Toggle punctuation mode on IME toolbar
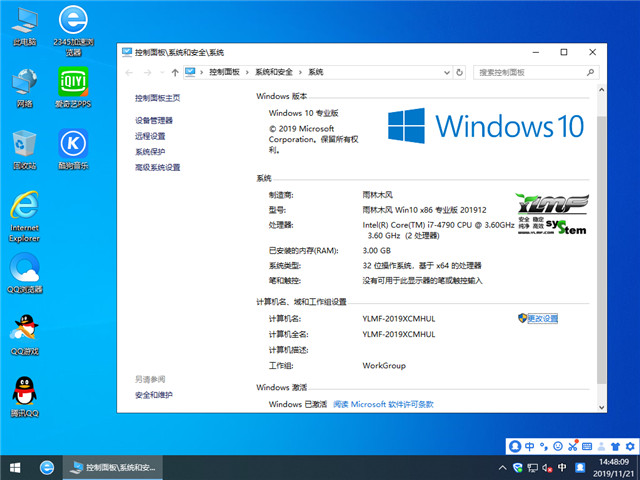640x480 pixels. (544, 446)
